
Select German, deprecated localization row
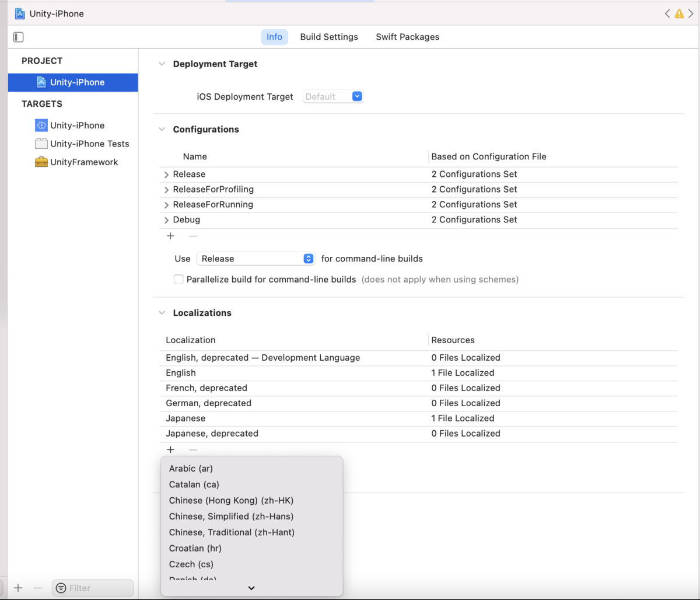tap(418, 403)
